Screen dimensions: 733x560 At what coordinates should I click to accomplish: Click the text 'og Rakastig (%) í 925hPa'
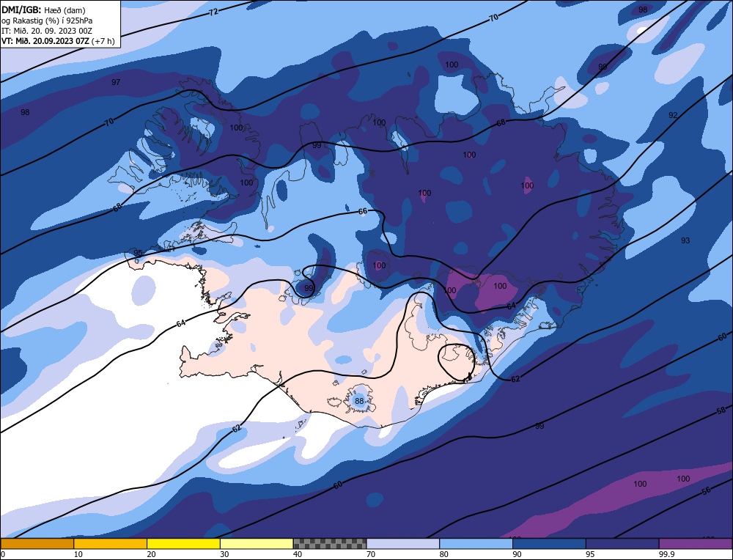(x=47, y=21)
